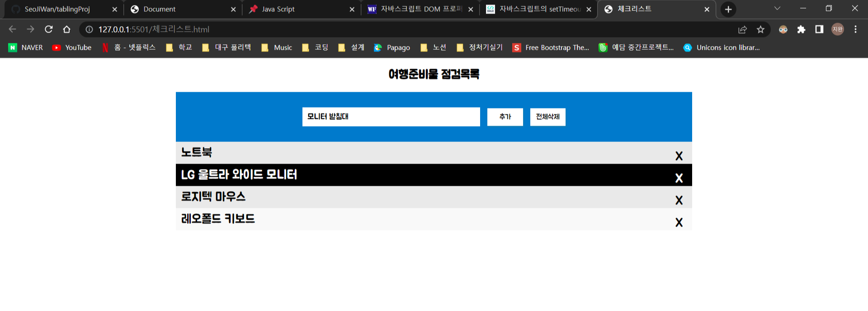This screenshot has height=311, width=868.
Task: Open a new browser tab
Action: (x=728, y=9)
